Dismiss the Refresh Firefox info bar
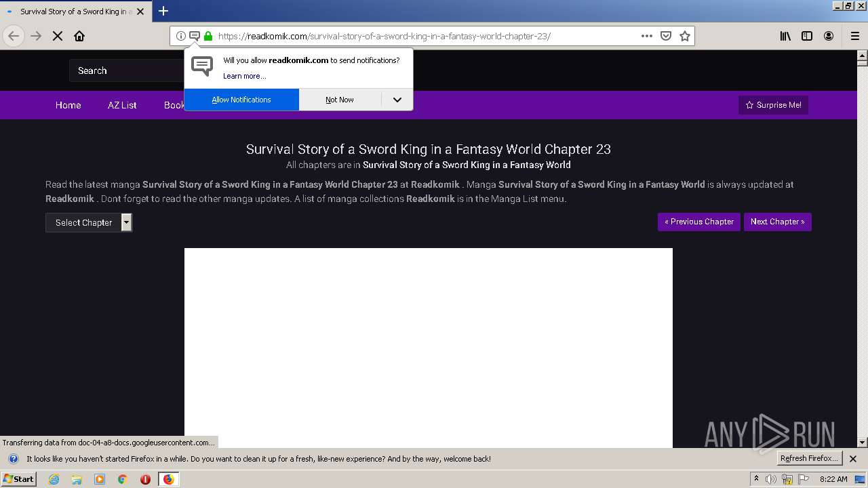 853,459
